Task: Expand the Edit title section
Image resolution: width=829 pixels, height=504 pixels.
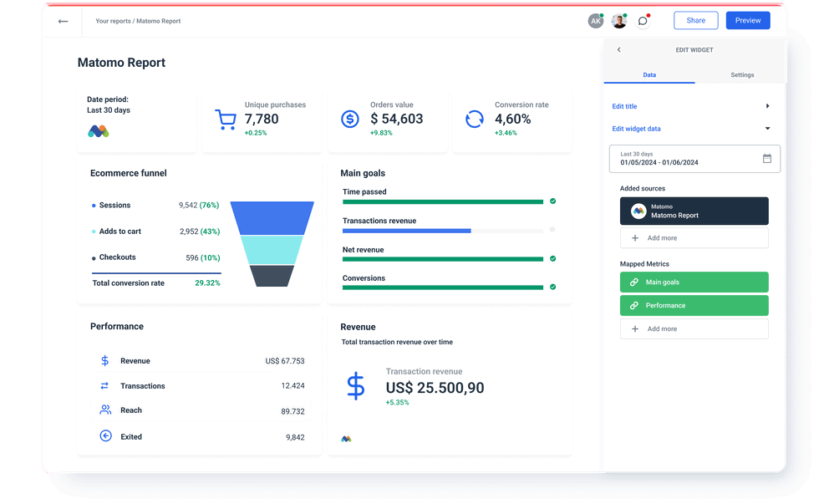Action: point(767,106)
